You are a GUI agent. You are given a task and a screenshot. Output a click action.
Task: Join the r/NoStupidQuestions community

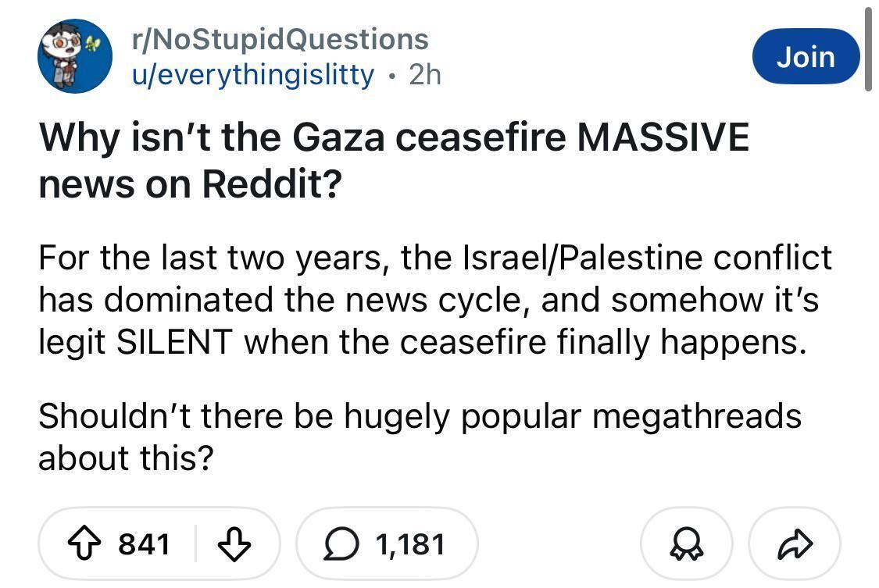tap(805, 56)
